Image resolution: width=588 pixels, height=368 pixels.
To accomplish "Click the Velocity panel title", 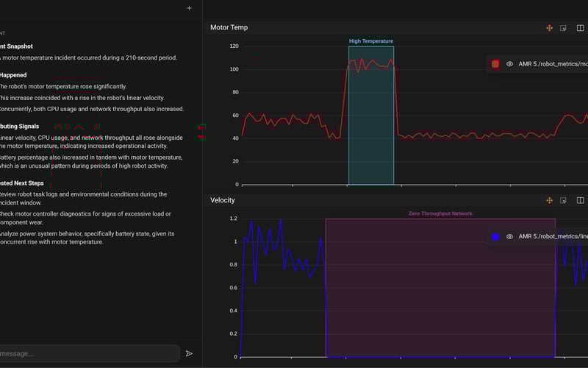I will point(223,200).
